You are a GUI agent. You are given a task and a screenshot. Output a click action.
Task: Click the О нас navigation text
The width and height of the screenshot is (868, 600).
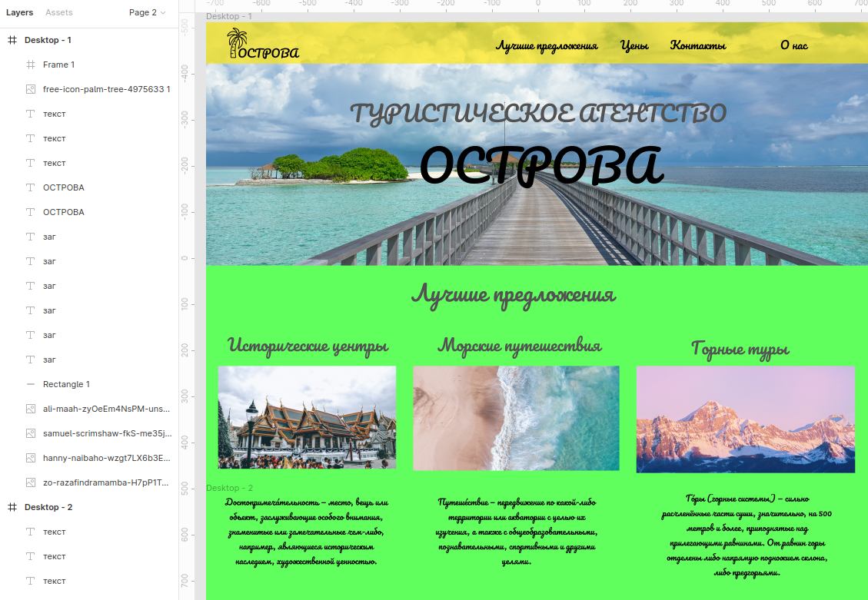tap(794, 45)
